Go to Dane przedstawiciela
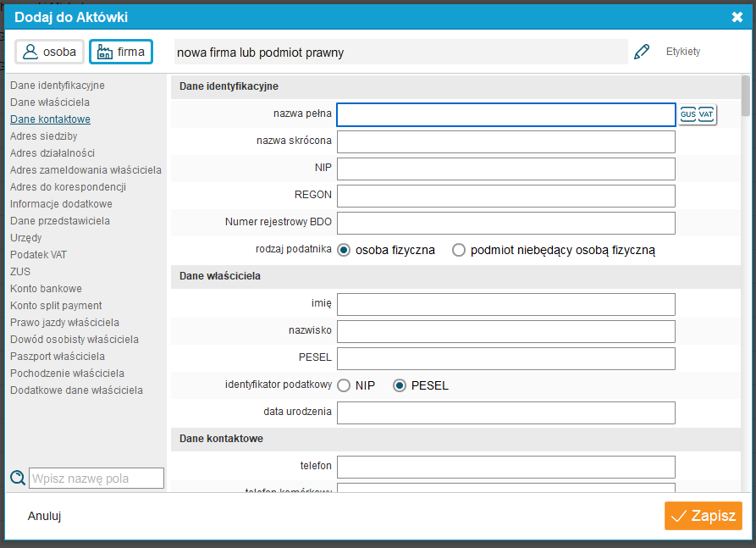Viewport: 756px width, 548px height. [60, 220]
